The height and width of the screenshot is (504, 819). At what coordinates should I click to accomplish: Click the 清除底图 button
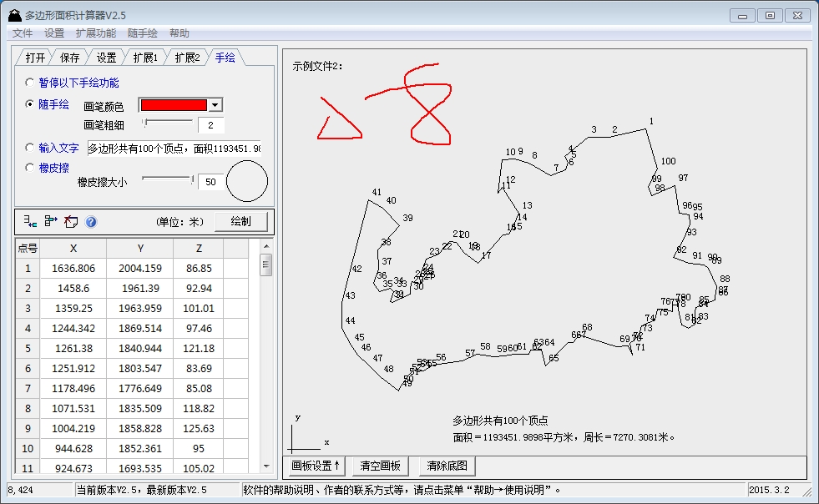tap(446, 466)
